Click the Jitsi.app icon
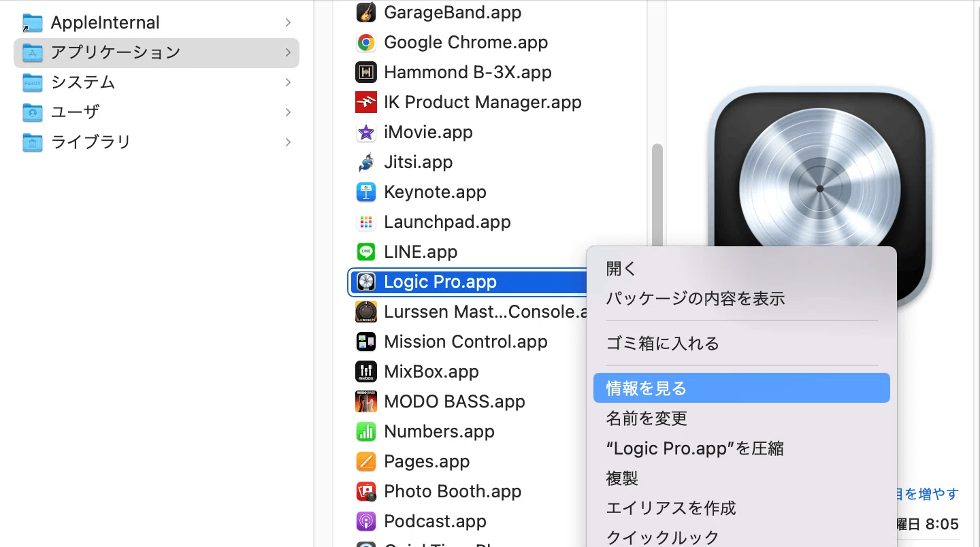 click(x=366, y=162)
